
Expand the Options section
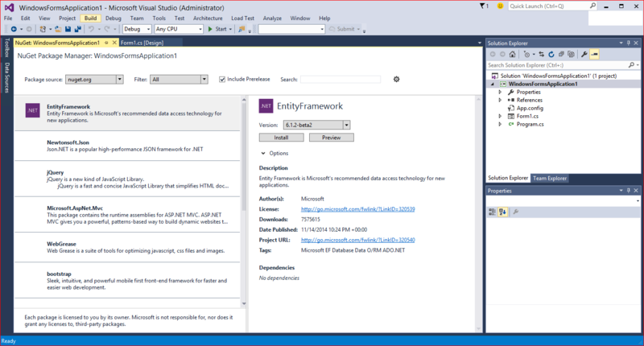click(263, 153)
